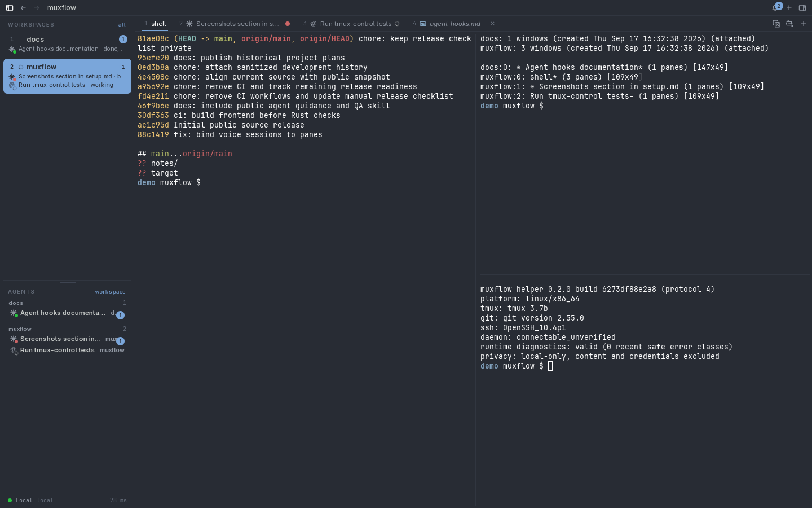Click the plus icon beside the notification bell
The image size is (812, 508).
tap(789, 8)
